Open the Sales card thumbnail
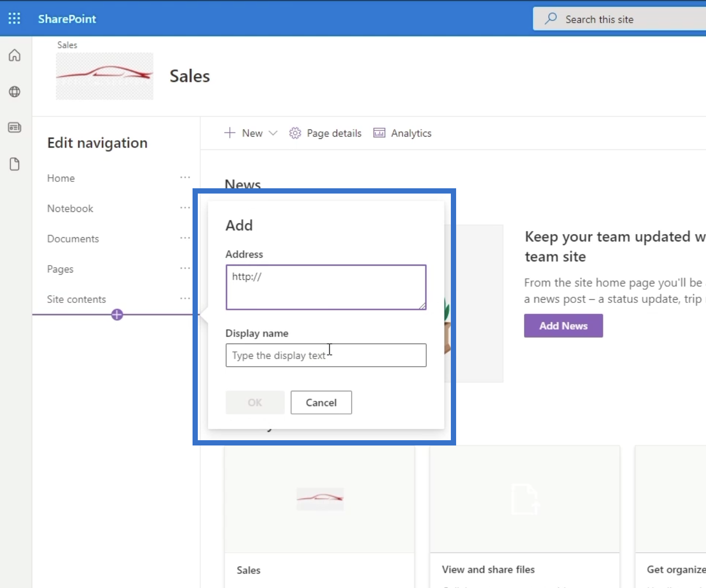706x588 pixels. coord(319,499)
